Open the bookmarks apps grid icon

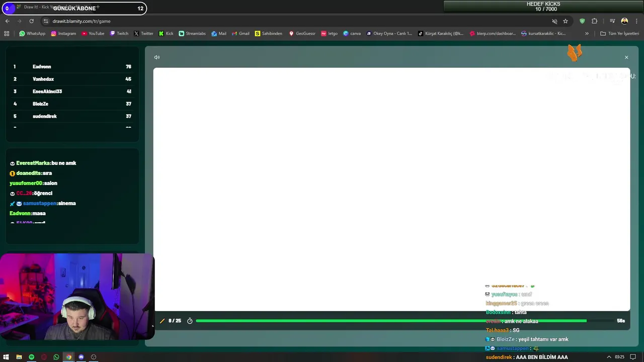[7, 34]
